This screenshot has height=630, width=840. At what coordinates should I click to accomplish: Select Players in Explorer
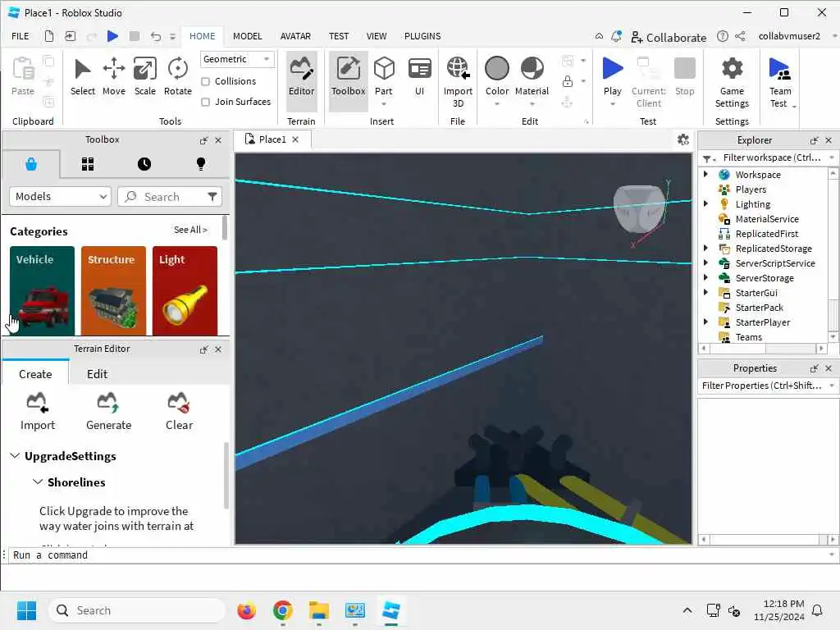(750, 189)
